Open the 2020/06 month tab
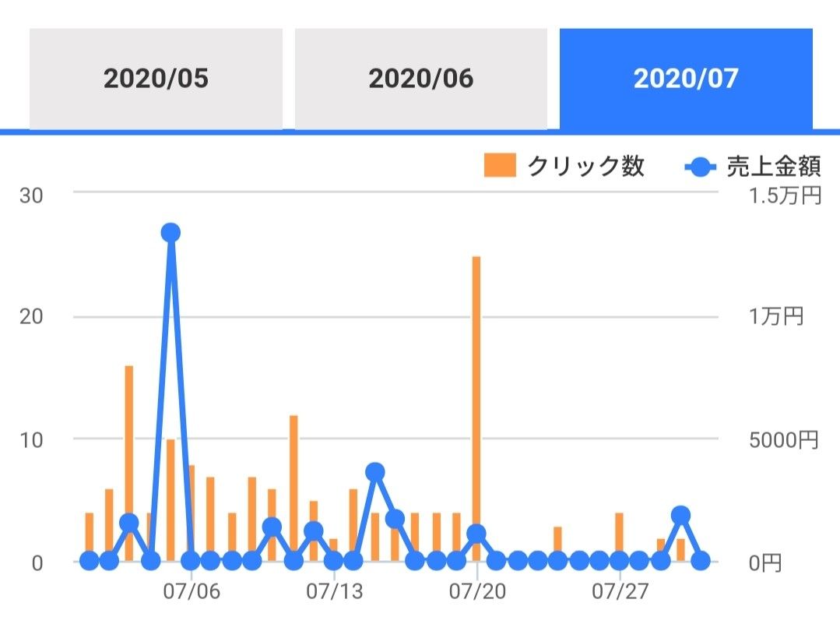 [x=420, y=79]
